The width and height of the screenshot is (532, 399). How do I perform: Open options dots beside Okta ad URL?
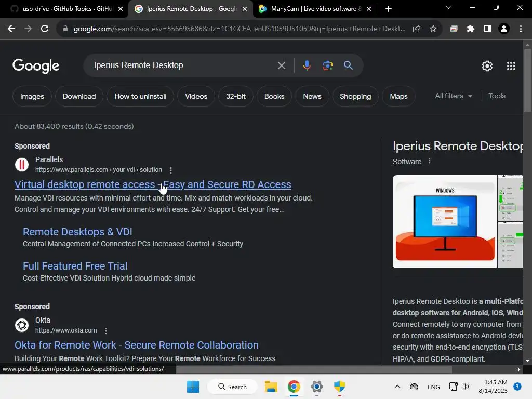(106, 330)
